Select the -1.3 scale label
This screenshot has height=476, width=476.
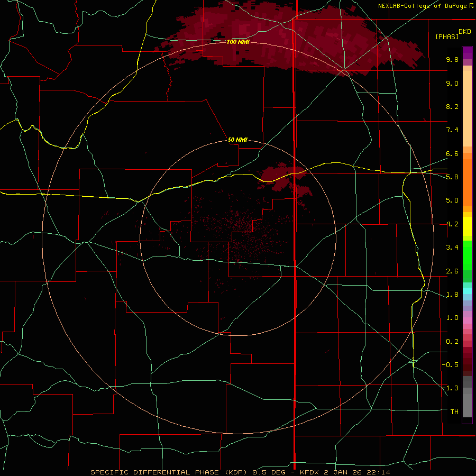tap(450, 388)
